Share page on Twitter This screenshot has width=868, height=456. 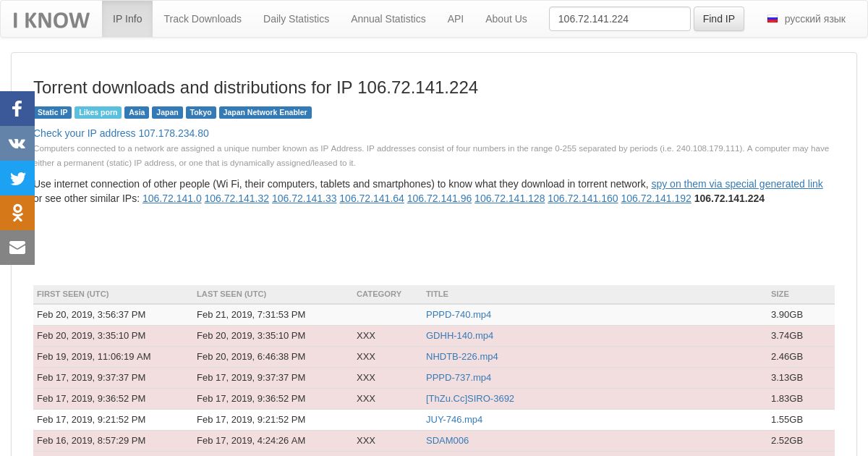point(17,178)
